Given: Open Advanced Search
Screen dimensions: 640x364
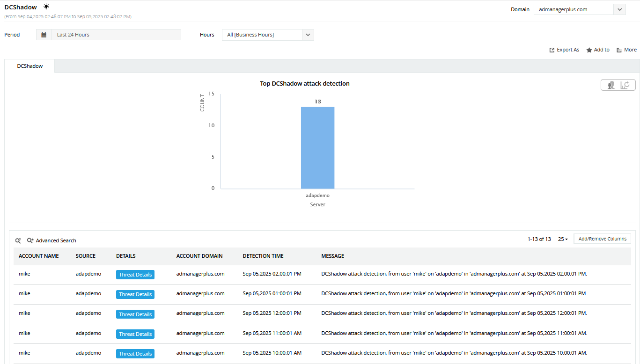Looking at the screenshot, I should 51,240.
